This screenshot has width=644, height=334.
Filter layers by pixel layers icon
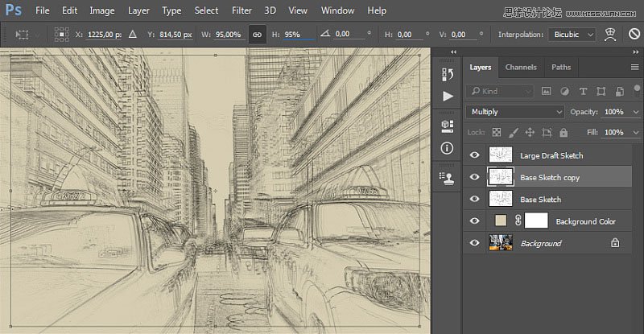[546, 91]
